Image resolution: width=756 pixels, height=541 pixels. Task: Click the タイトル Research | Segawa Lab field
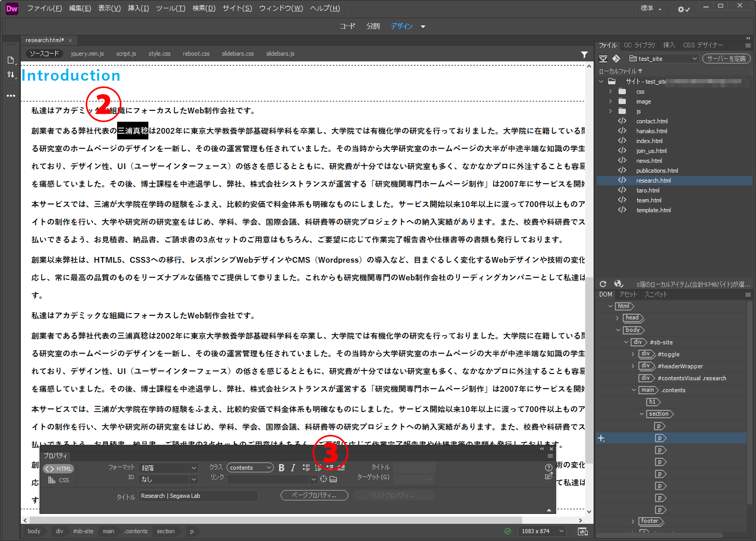pos(198,496)
